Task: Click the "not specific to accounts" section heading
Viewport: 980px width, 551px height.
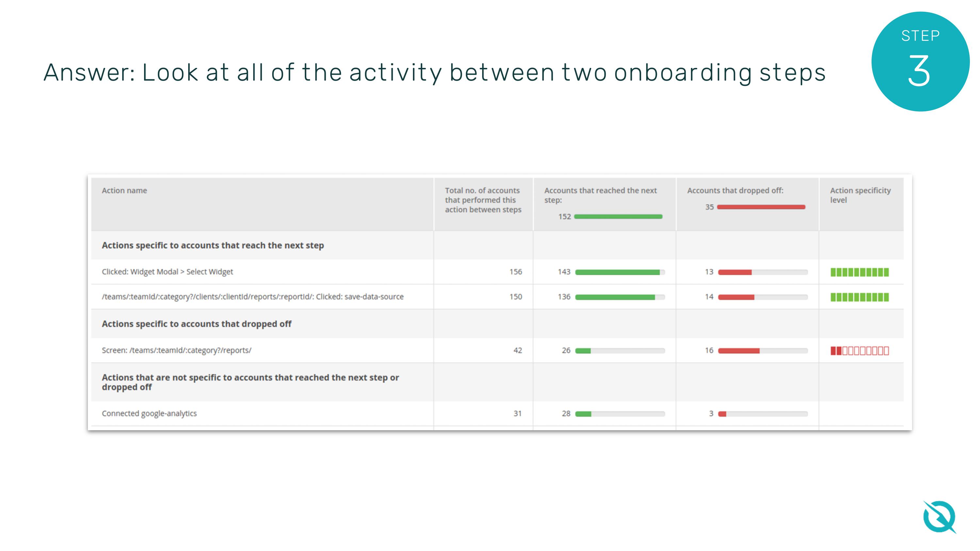Action: click(250, 382)
